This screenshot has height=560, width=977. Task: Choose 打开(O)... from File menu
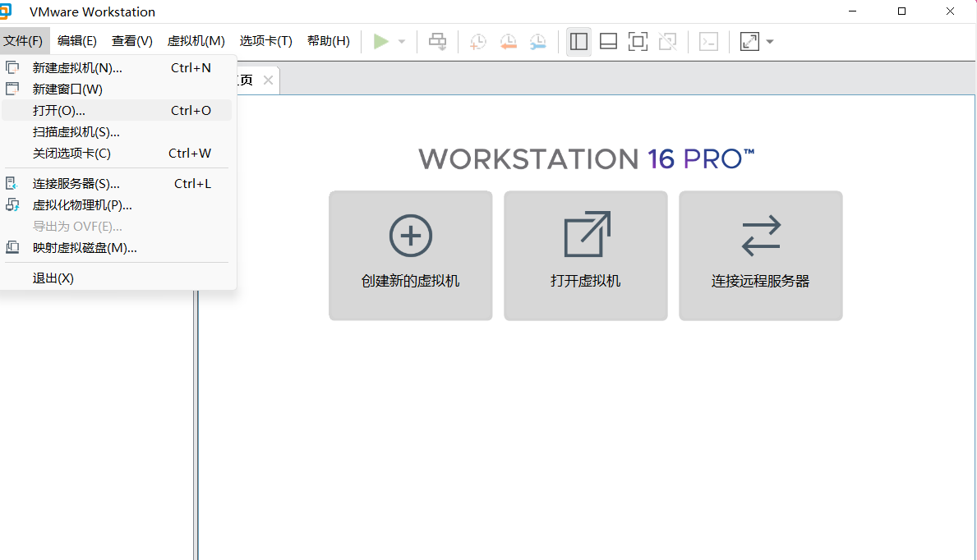pyautogui.click(x=118, y=110)
